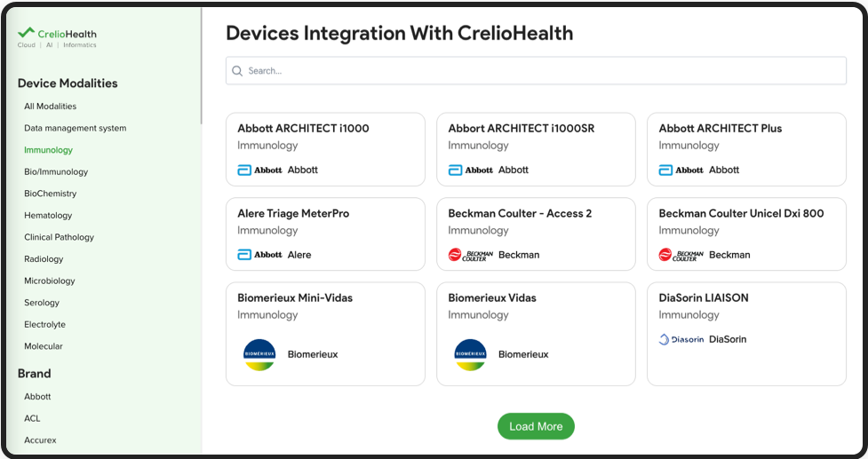Filter by Accurex brand
The width and height of the screenshot is (868, 459).
[x=40, y=440]
